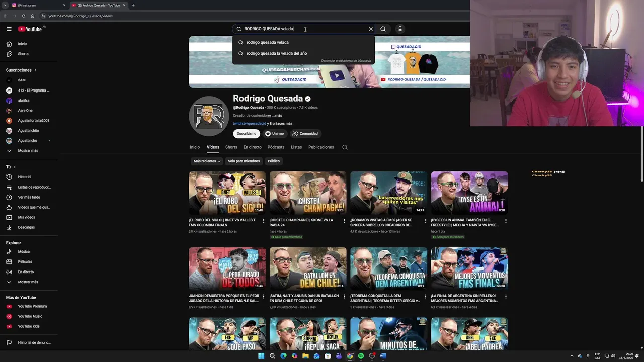Image resolution: width=644 pixels, height=362 pixels.
Task: Open twitch.tv/quesadacid link
Action: coord(250,124)
